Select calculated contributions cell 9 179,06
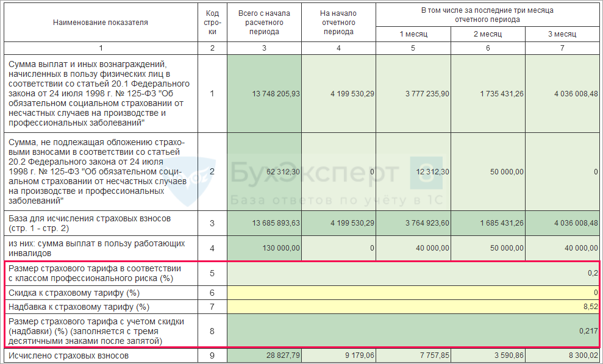The width and height of the screenshot is (603, 364). point(338,355)
